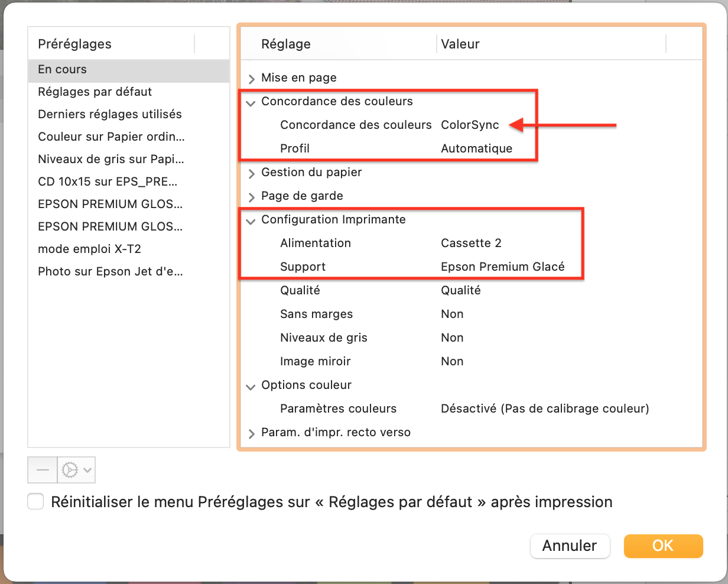Image resolution: width=728 pixels, height=584 pixels.
Task: Confirm with the OK button
Action: point(663,546)
